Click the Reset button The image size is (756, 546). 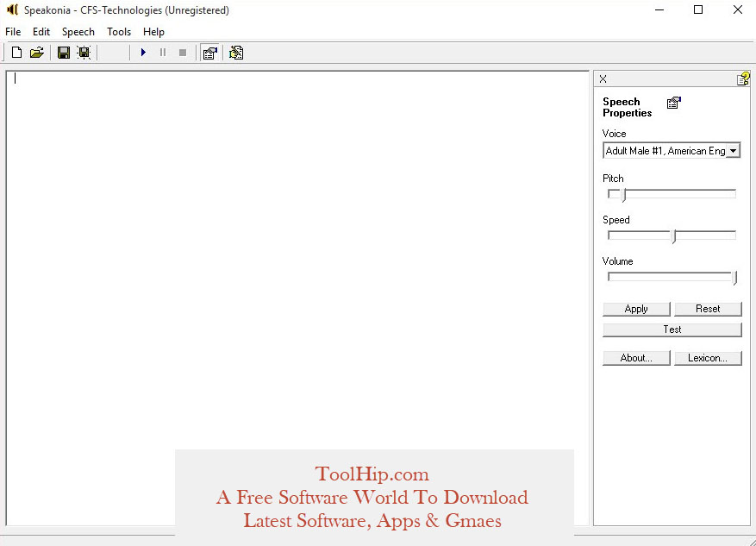coord(708,309)
